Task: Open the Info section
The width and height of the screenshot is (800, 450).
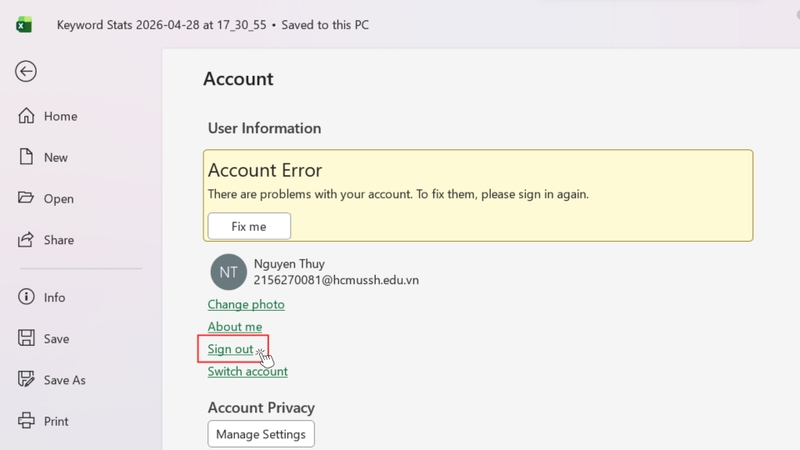Action: 54,297
